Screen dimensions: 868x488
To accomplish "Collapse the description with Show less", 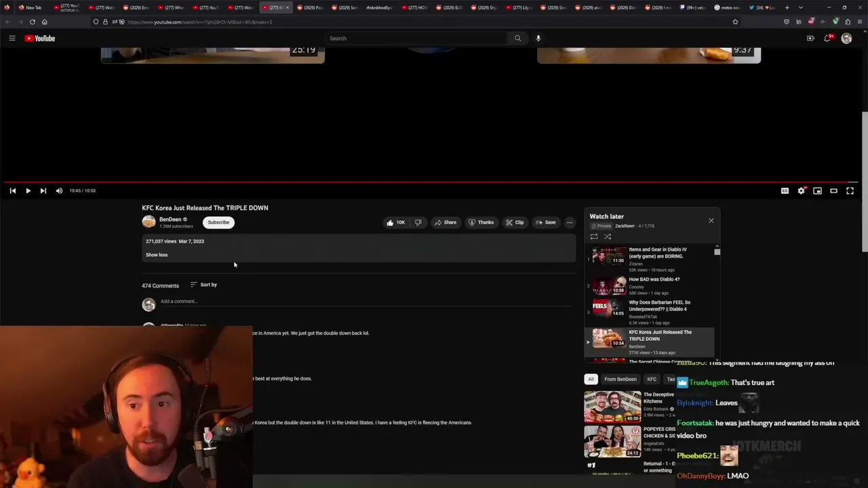I will tap(157, 255).
